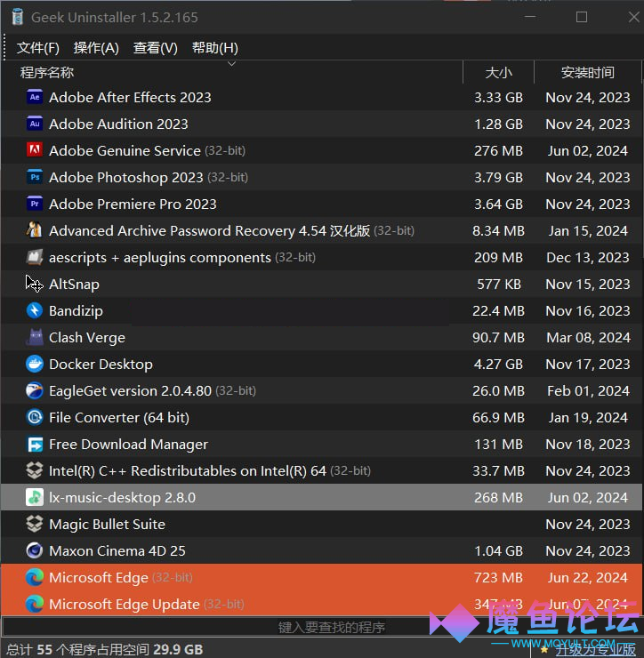
Task: Sort by the 大小 column header
Action: (x=499, y=73)
